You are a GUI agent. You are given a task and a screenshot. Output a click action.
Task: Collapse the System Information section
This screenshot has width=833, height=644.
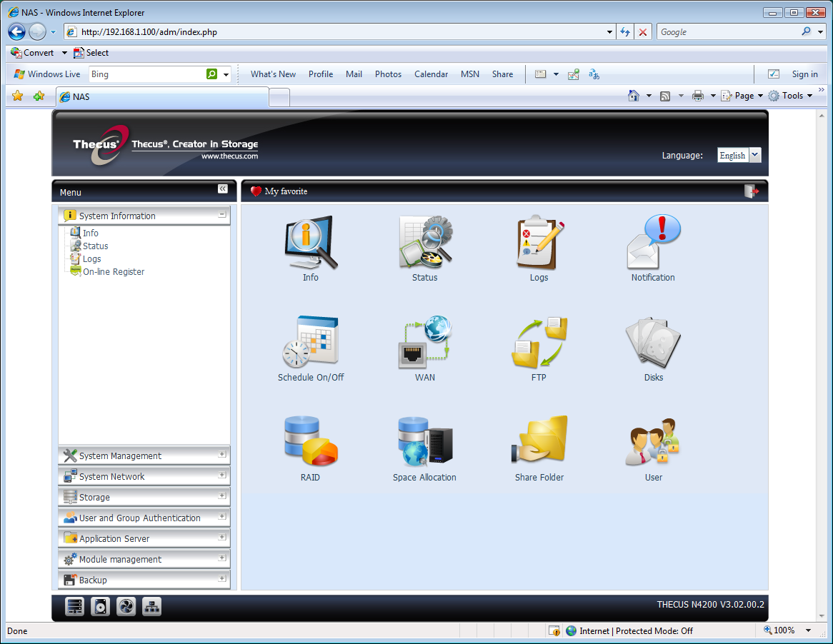pyautogui.click(x=222, y=215)
